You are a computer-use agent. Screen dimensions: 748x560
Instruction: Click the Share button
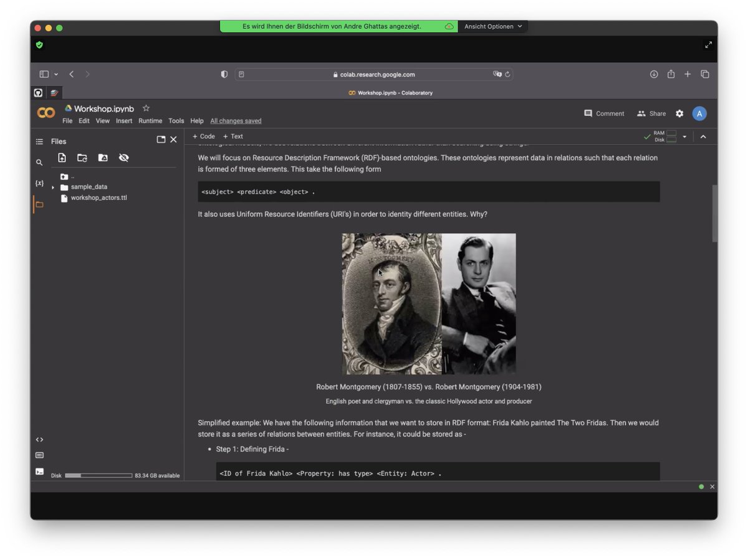coord(651,113)
